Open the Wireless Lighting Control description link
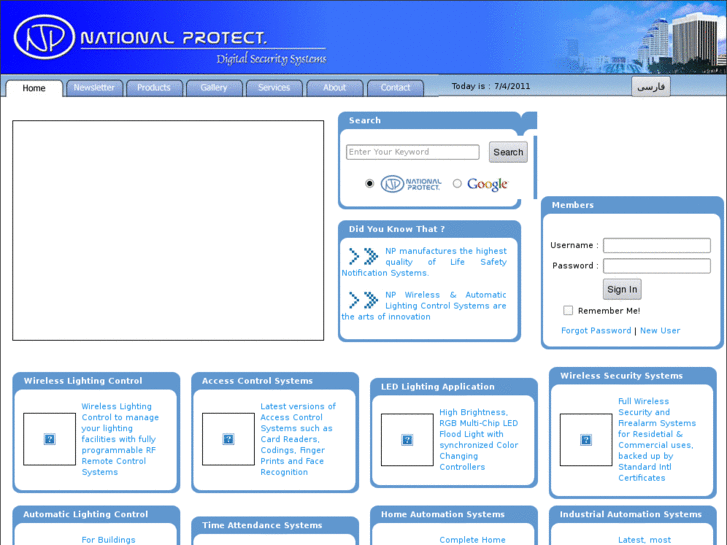This screenshot has width=727, height=545. 121,439
